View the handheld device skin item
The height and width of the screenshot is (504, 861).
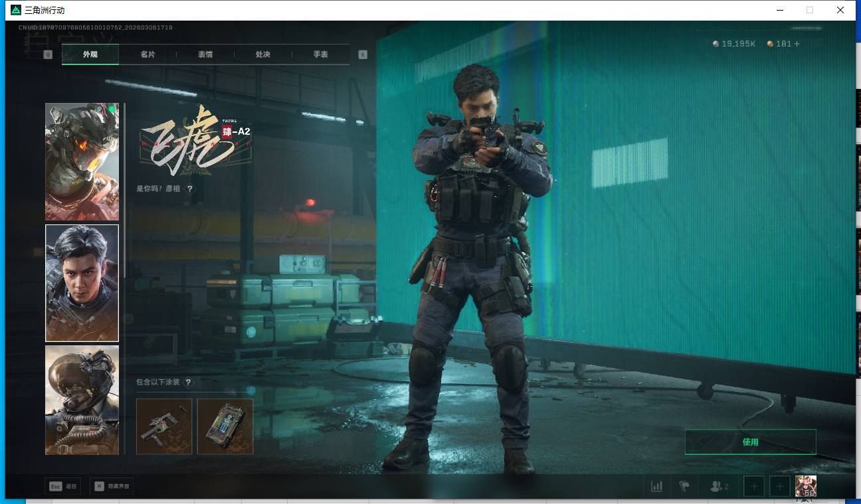pyautogui.click(x=225, y=426)
